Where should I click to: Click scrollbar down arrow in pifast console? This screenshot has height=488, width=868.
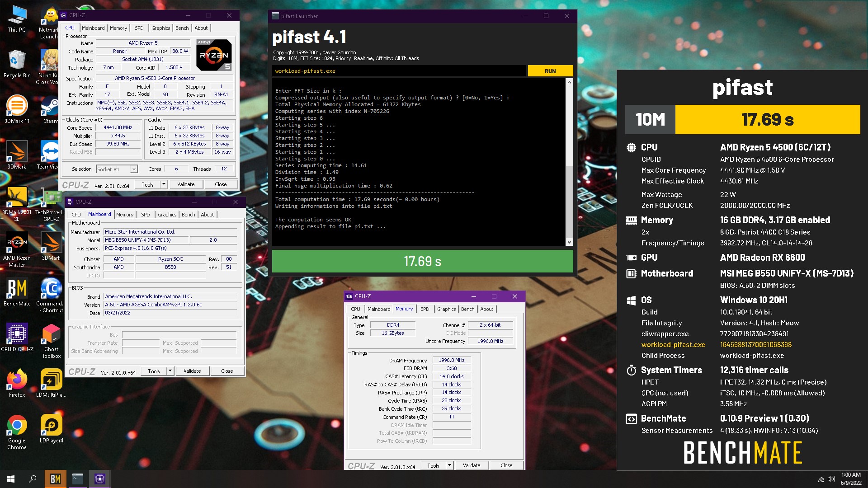(569, 242)
